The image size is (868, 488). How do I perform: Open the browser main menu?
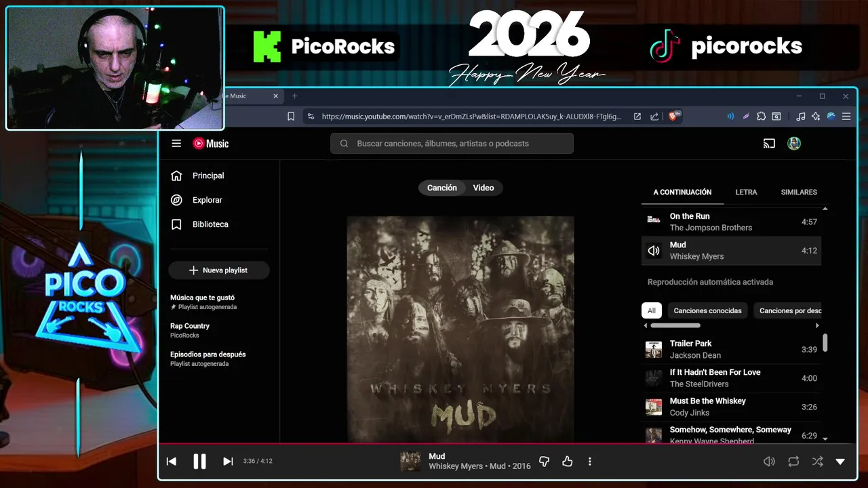point(846,117)
